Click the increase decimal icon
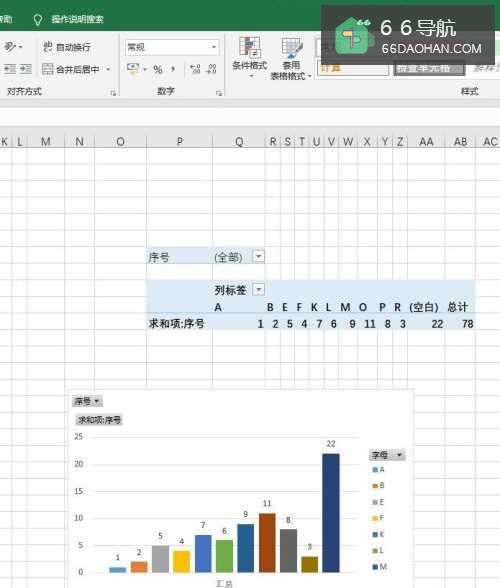This screenshot has height=588, width=500. click(195, 69)
